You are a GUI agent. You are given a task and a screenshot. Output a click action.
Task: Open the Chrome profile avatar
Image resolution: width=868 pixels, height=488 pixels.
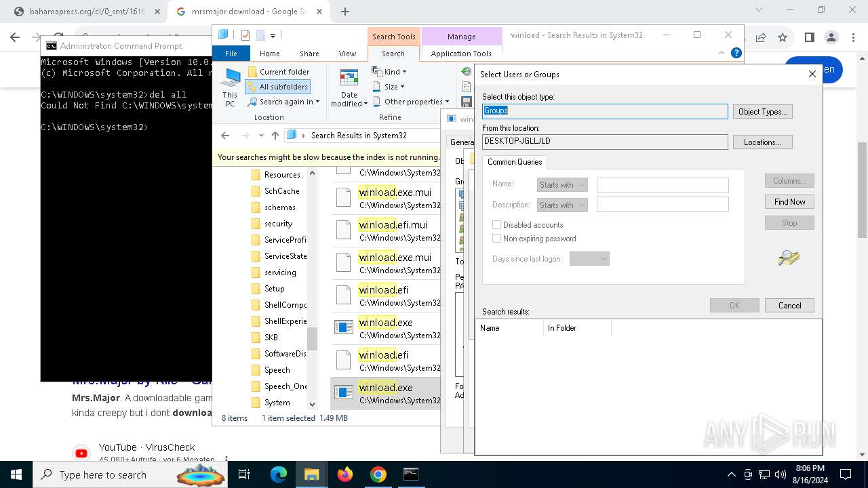point(831,38)
